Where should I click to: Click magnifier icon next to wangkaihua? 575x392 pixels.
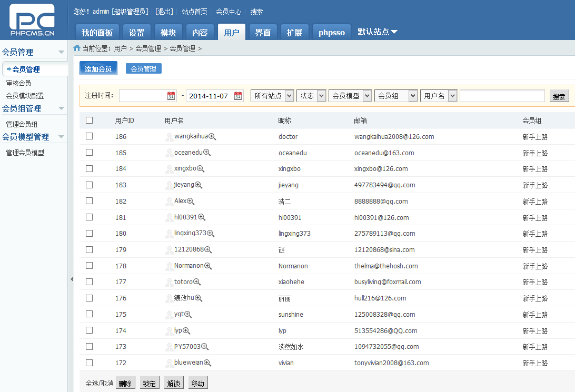(212, 137)
